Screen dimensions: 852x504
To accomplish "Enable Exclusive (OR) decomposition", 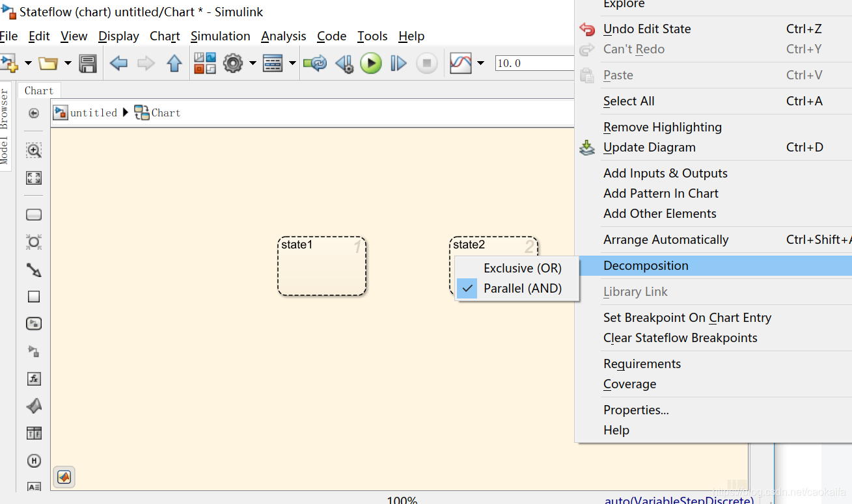I will 523,268.
